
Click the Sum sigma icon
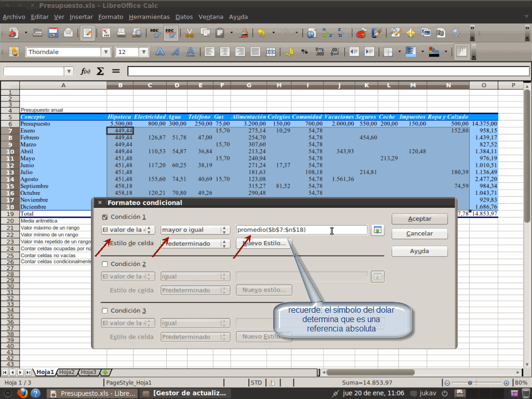[x=100, y=71]
